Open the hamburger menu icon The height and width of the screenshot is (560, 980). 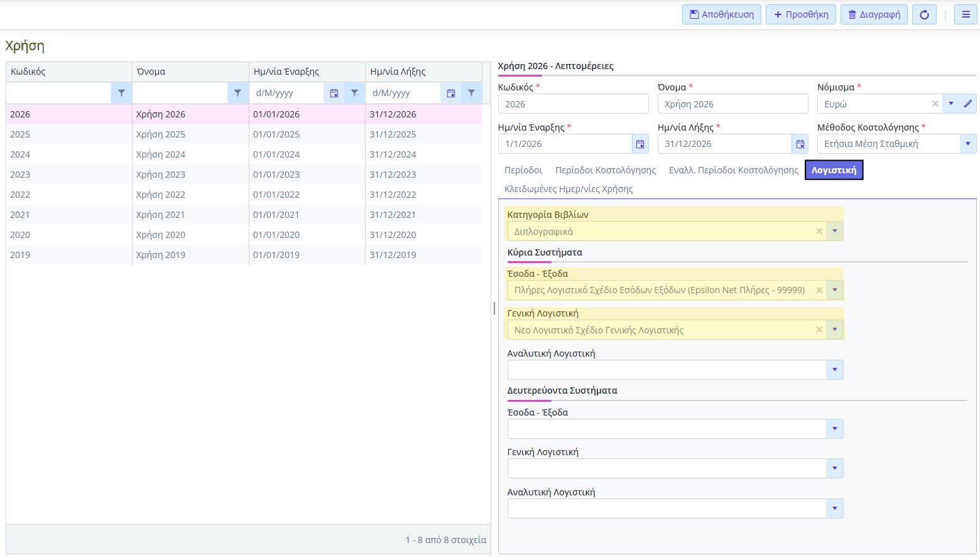coord(966,14)
